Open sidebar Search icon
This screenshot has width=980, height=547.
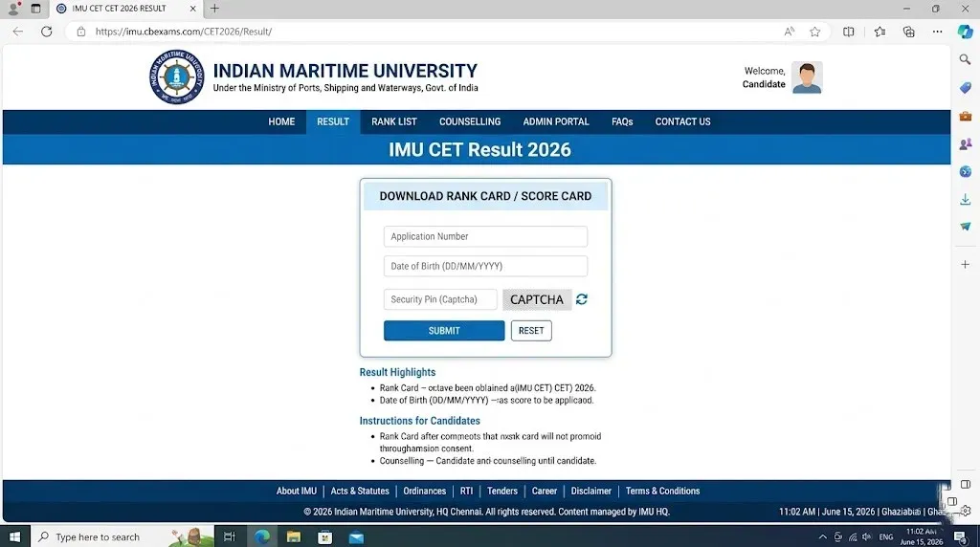click(x=965, y=59)
